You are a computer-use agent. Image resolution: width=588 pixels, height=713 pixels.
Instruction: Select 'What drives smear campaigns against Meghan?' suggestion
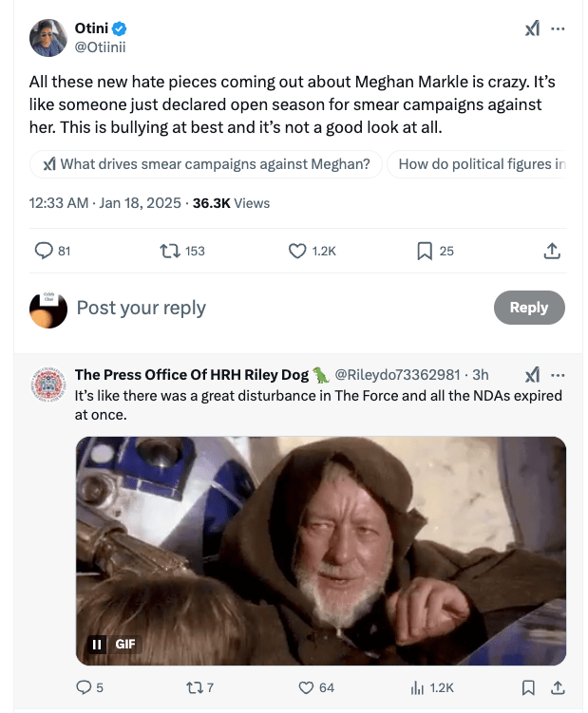click(x=206, y=164)
